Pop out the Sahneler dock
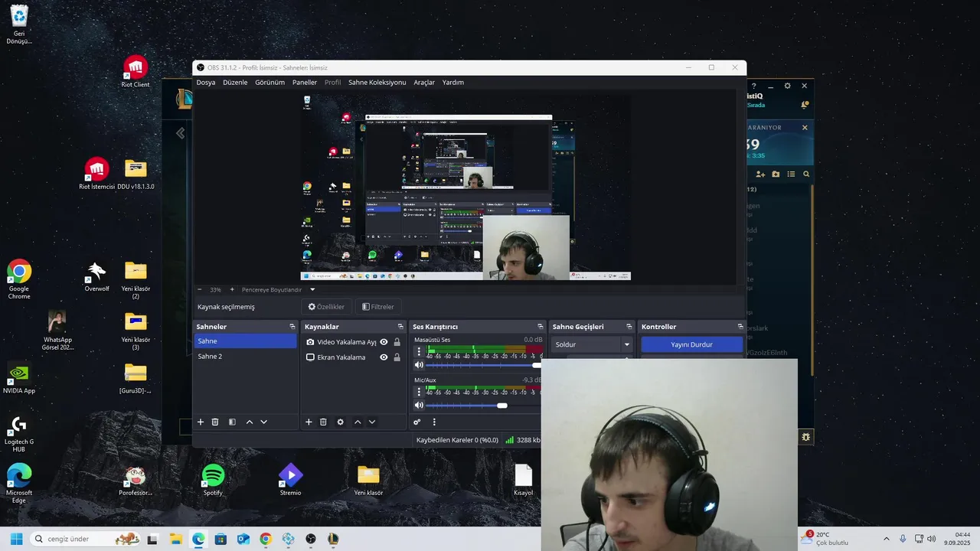Viewport: 980px width, 551px height. (x=292, y=327)
